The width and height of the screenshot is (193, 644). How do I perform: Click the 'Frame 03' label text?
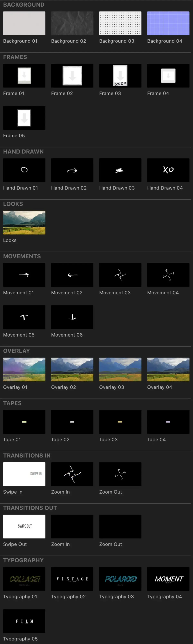[x=110, y=93]
